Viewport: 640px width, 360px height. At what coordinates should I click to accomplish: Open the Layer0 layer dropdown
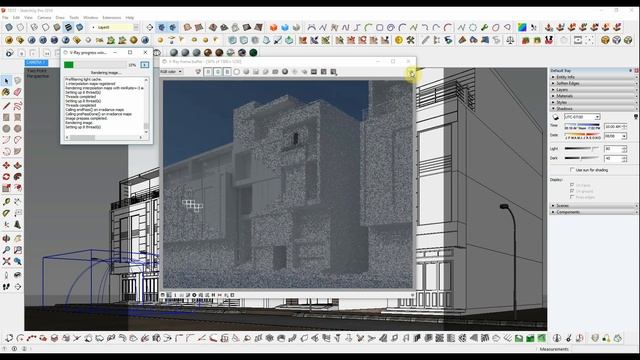(114, 27)
